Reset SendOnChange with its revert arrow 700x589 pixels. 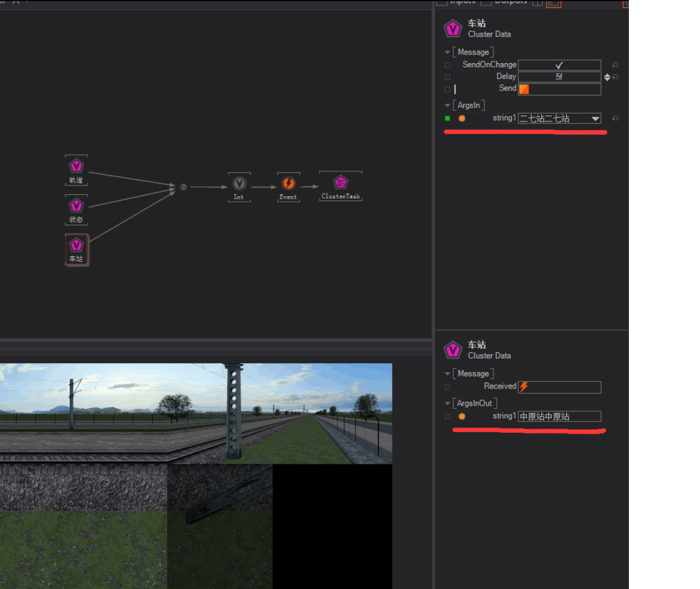[615, 65]
